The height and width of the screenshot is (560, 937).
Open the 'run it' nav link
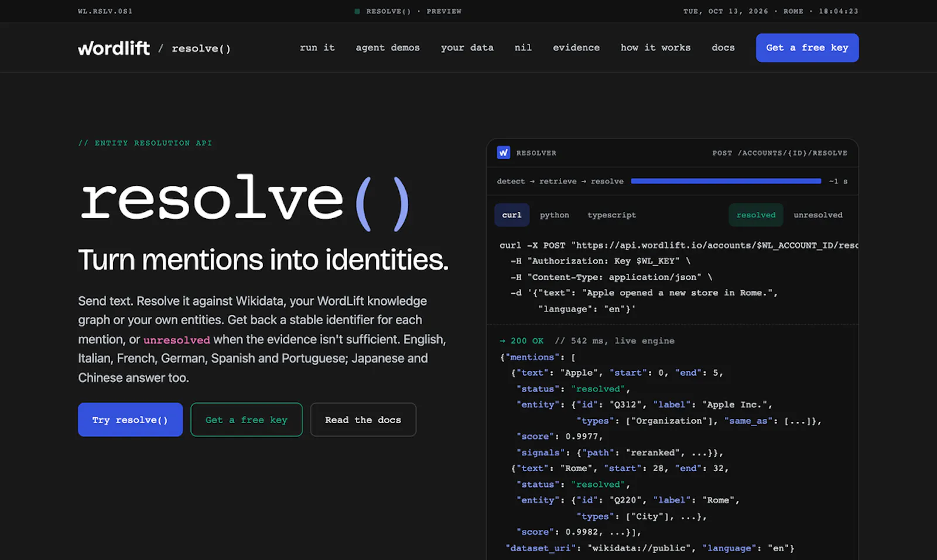317,47
